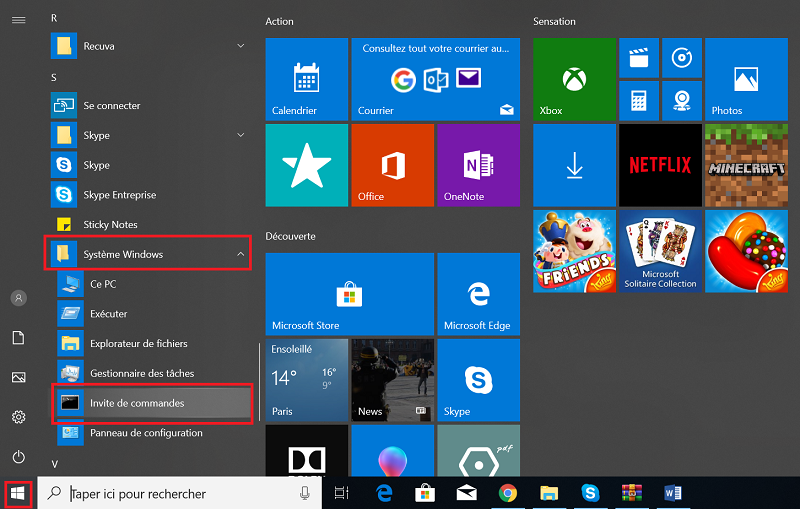The height and width of the screenshot is (509, 800).
Task: Open the Calculator tile
Action: (639, 100)
